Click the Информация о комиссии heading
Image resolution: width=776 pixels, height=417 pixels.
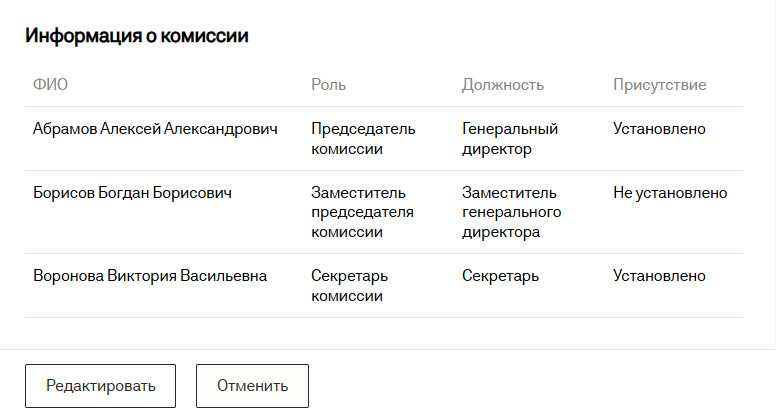(137, 36)
